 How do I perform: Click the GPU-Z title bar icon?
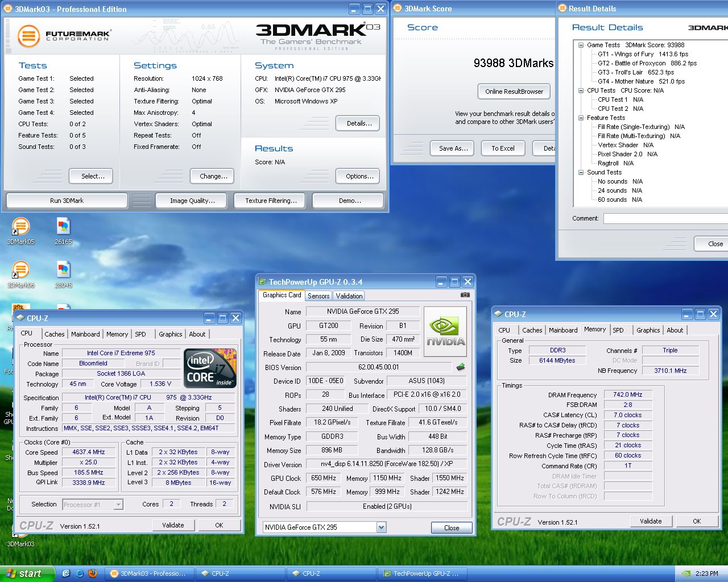[x=262, y=282]
